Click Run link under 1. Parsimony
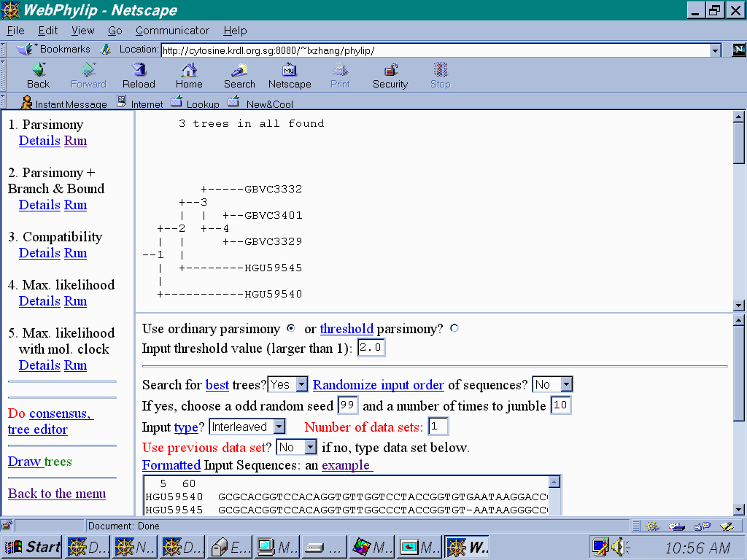Screen dimensions: 747x560 75,141
